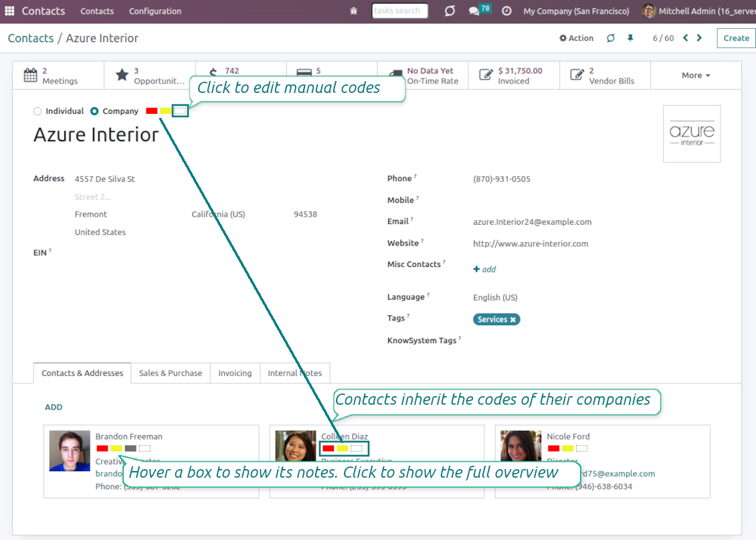Image resolution: width=756 pixels, height=540 pixels.
Task: Click the ZIP value 94538
Action: tap(306, 214)
